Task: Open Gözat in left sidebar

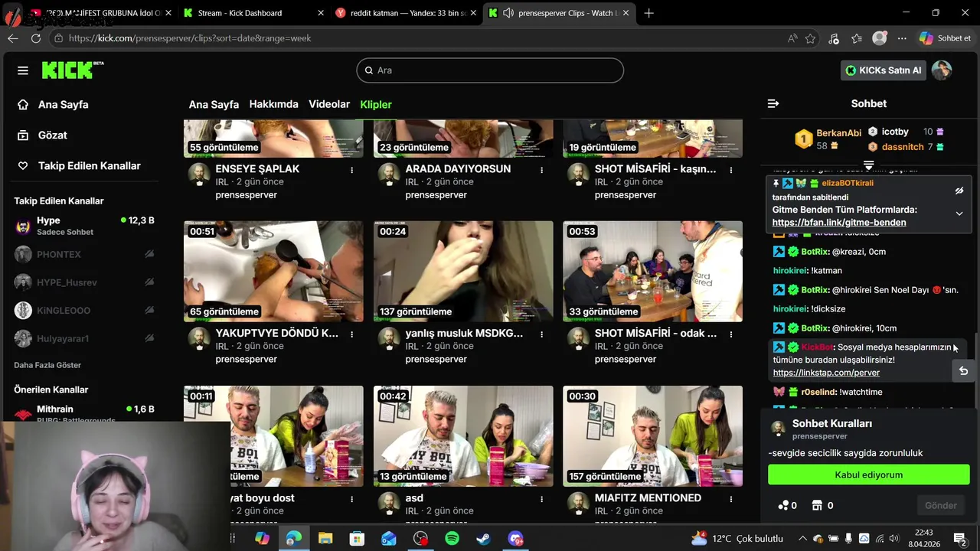Action: (x=53, y=135)
